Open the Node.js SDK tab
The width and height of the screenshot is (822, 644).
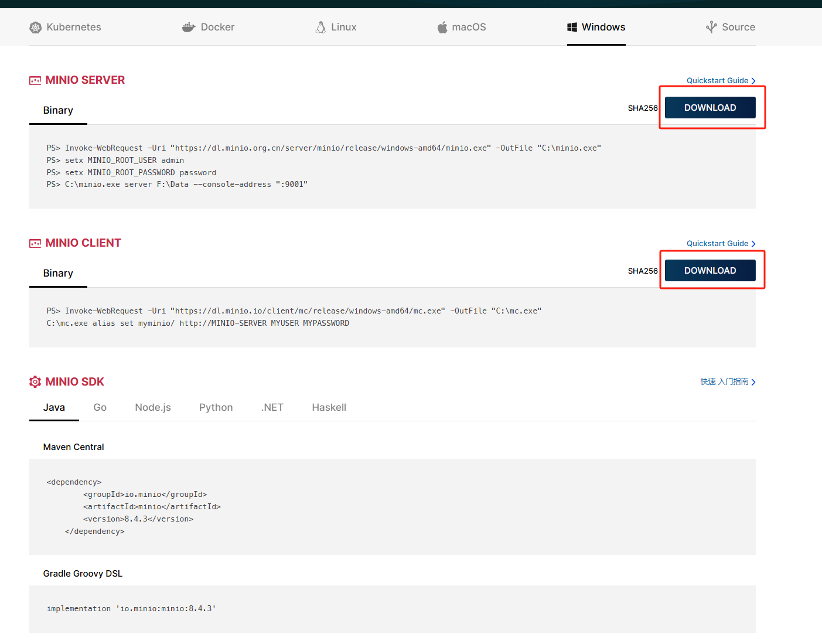(x=153, y=407)
